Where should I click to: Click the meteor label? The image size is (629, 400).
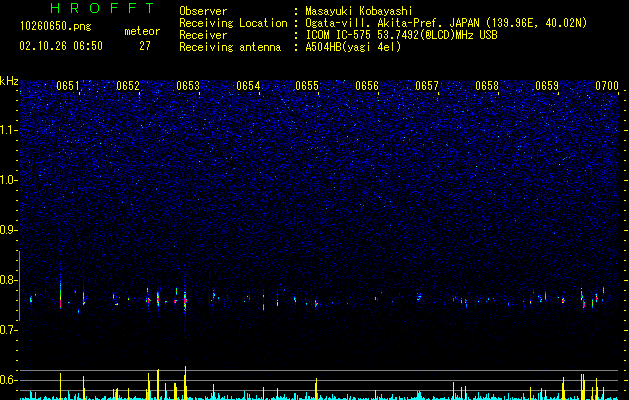[x=142, y=31]
